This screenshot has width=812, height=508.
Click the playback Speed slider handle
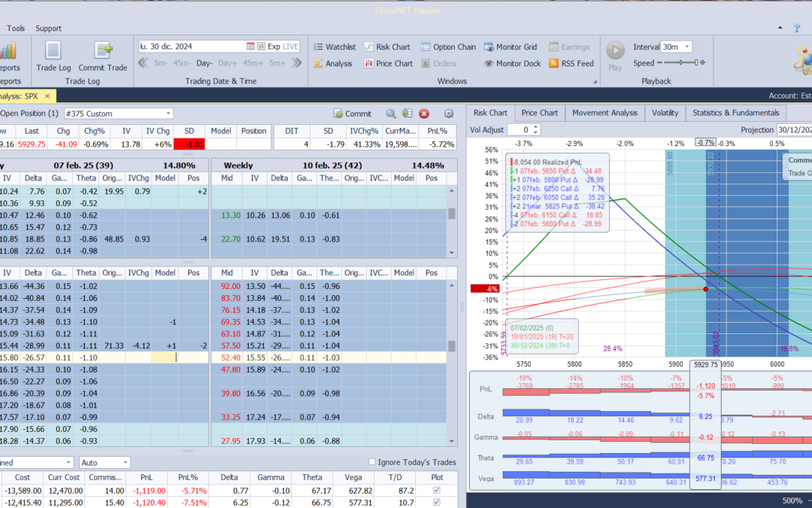tap(696, 62)
